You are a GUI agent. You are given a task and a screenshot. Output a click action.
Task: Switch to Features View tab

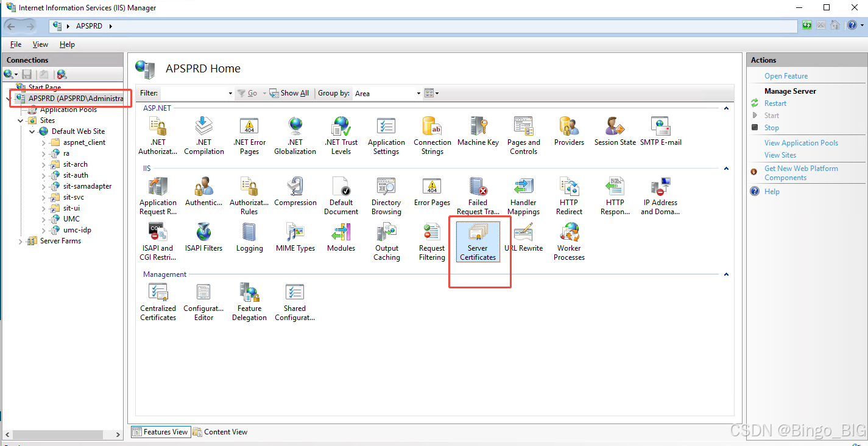pos(160,432)
